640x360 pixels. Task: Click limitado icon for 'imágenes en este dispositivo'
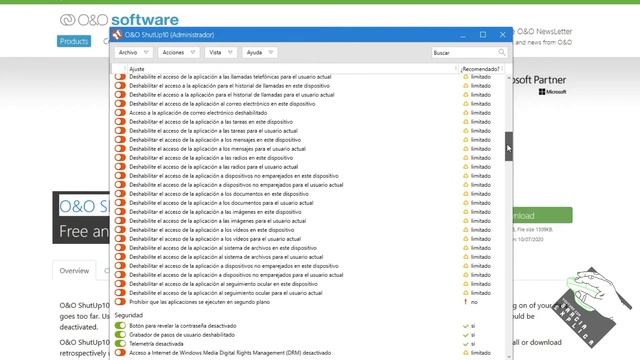[x=466, y=212]
